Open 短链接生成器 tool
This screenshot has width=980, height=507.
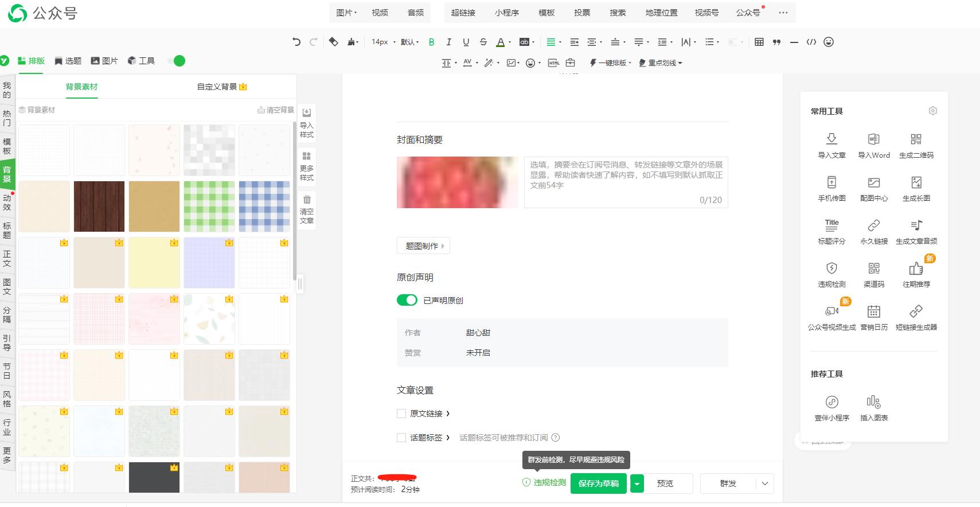click(x=916, y=318)
